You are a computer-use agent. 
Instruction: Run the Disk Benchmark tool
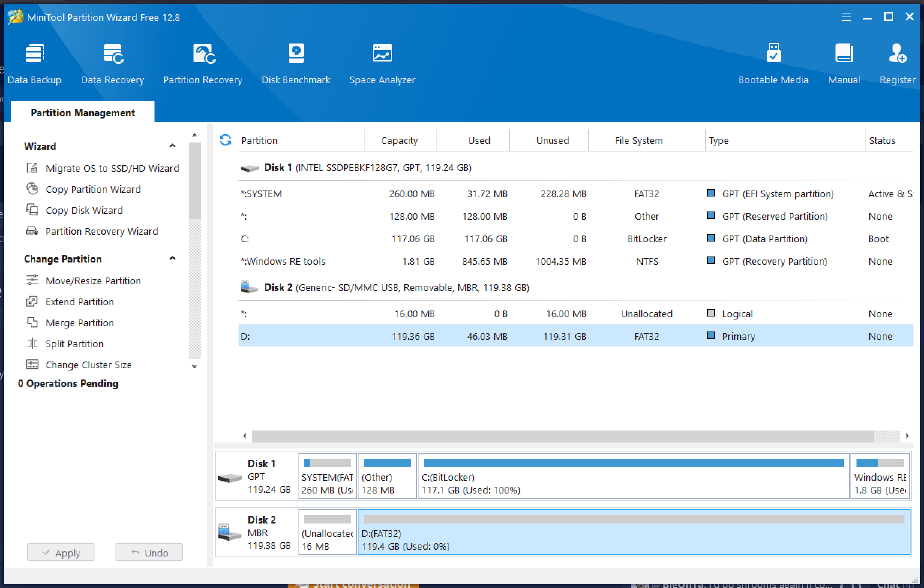(296, 64)
